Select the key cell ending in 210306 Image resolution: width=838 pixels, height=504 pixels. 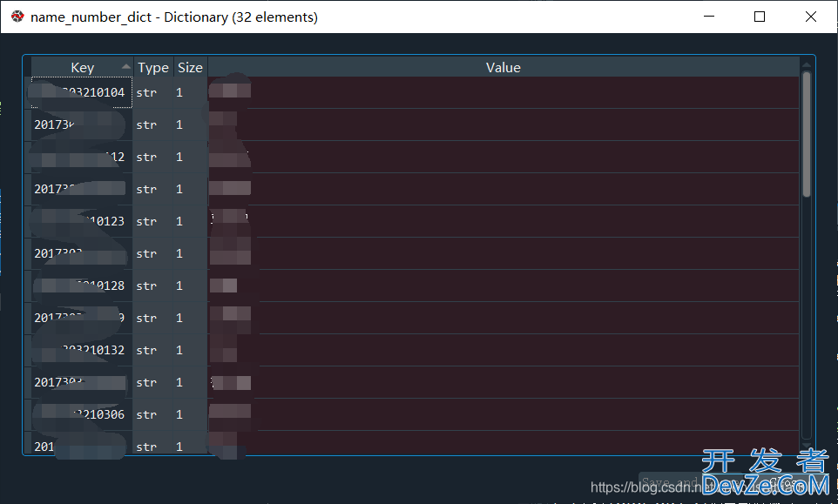pos(82,414)
